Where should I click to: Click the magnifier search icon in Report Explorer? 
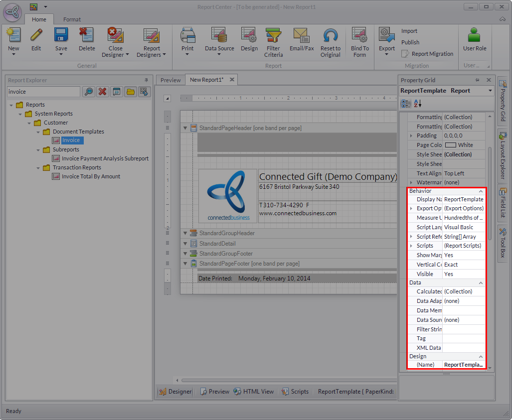pos(89,92)
